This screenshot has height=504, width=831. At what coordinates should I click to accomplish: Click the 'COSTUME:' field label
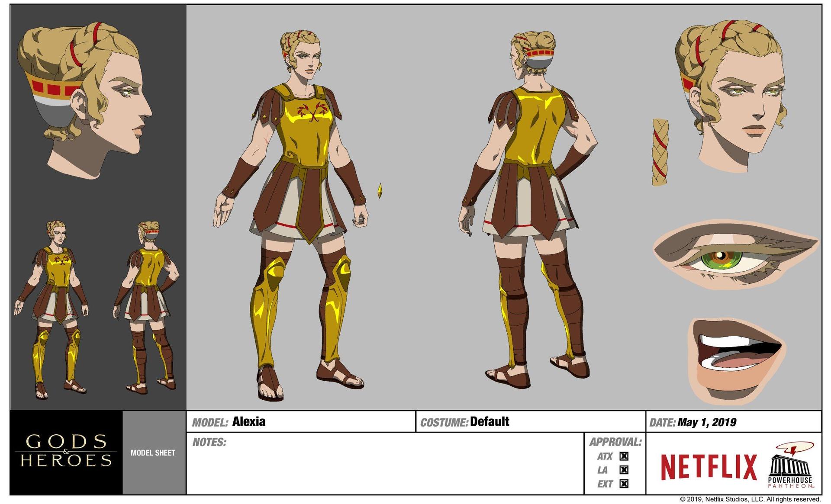(444, 423)
